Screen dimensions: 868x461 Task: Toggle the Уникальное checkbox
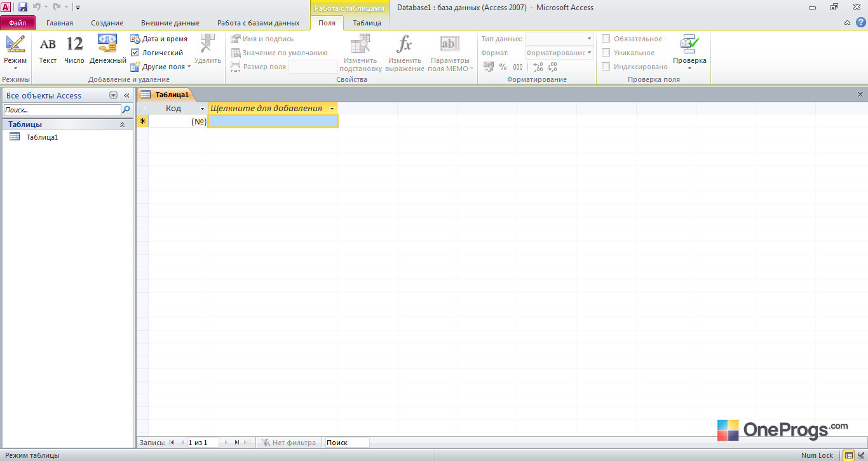pos(606,53)
